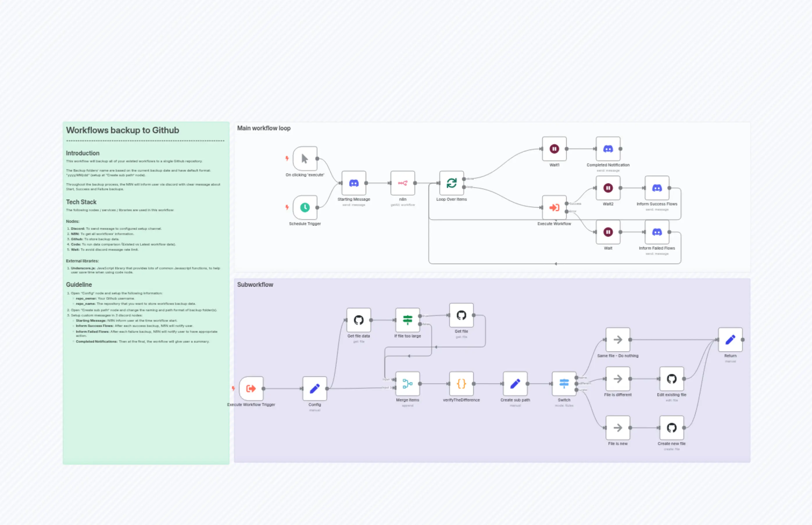The height and width of the screenshot is (525, 812).
Task: Click the Same file - Do nothing node
Action: pos(618,340)
